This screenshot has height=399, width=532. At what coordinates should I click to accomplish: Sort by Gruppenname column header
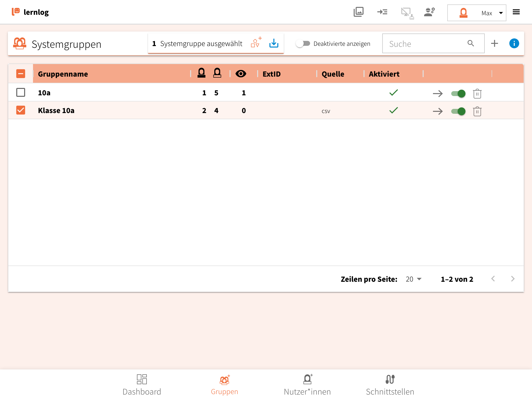[63, 74]
